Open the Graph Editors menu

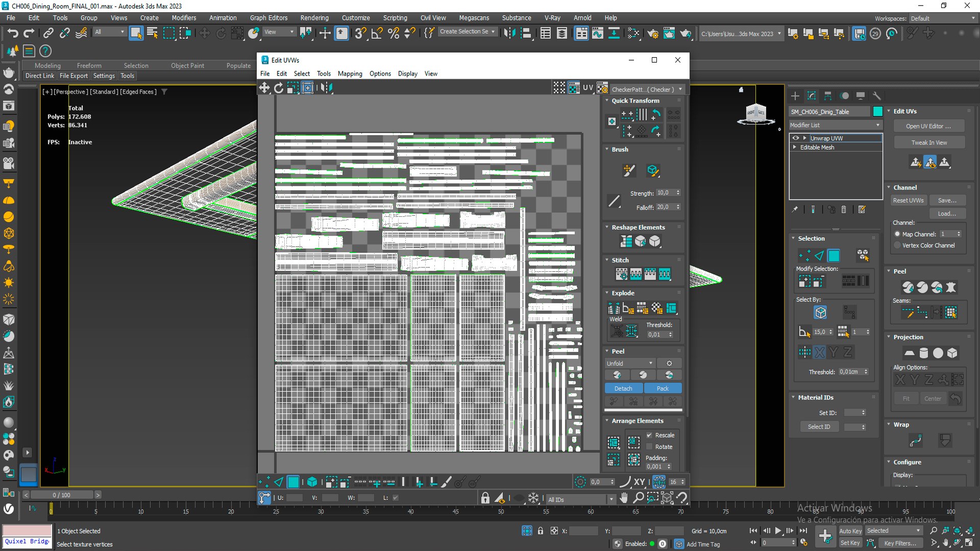(x=268, y=18)
